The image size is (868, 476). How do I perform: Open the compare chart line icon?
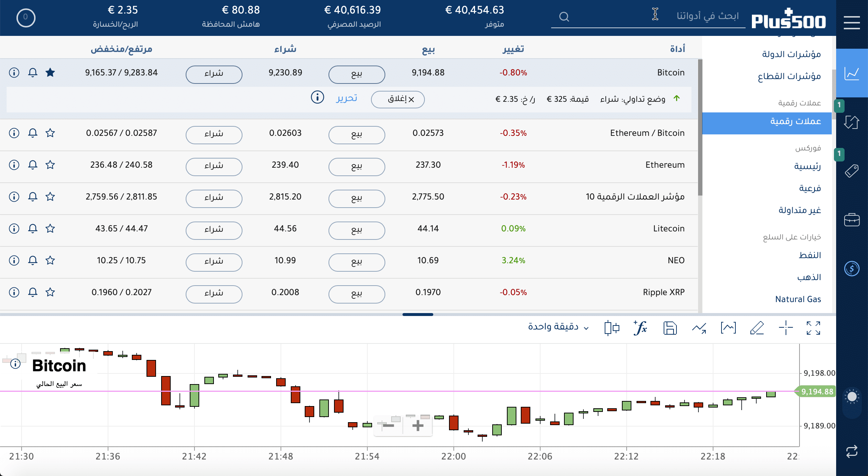click(x=699, y=328)
